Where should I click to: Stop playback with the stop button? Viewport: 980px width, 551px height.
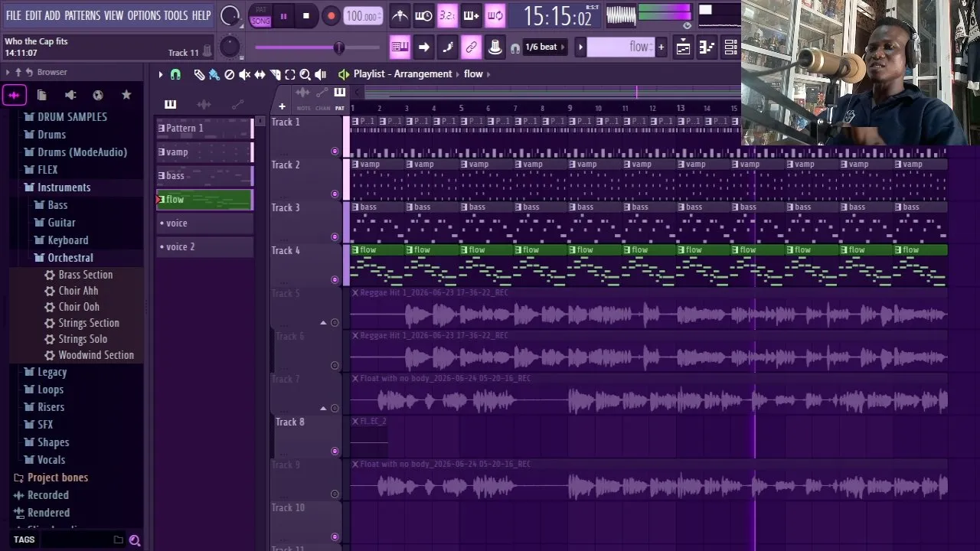(306, 15)
